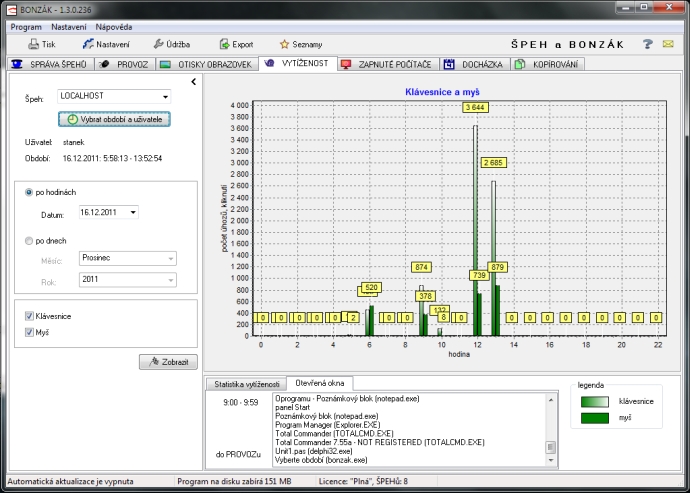
Task: Open the KOPÍROVÁNÍ tab
Action: click(x=548, y=64)
